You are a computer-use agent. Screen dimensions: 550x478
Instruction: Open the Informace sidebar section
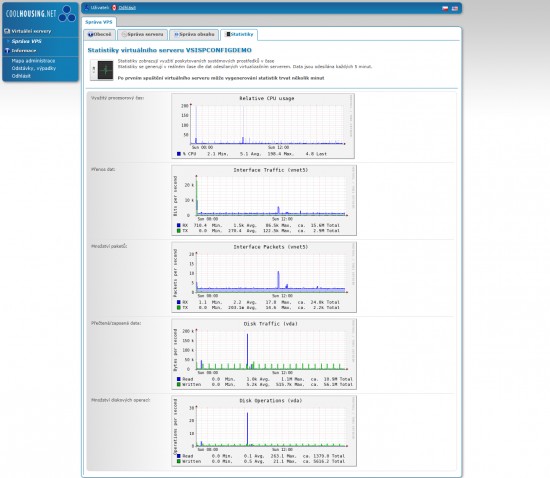[x=24, y=51]
